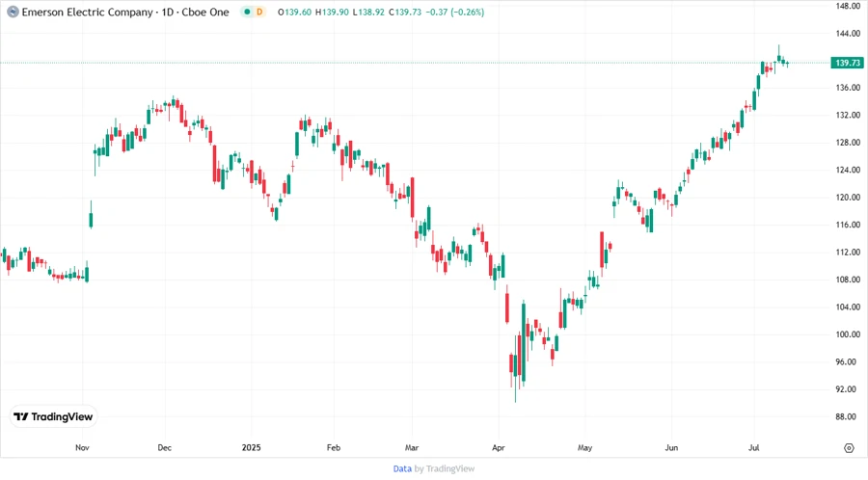Click the 144.00 price axis label

[x=848, y=34]
